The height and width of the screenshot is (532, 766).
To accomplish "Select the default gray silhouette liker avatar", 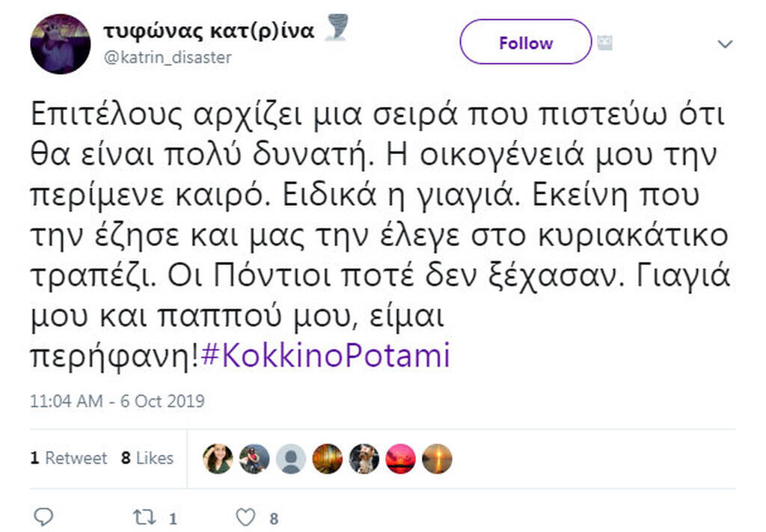I will coord(290,459).
